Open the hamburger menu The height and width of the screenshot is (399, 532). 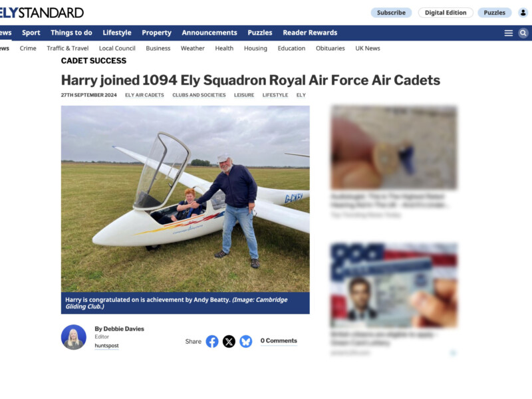click(x=508, y=33)
